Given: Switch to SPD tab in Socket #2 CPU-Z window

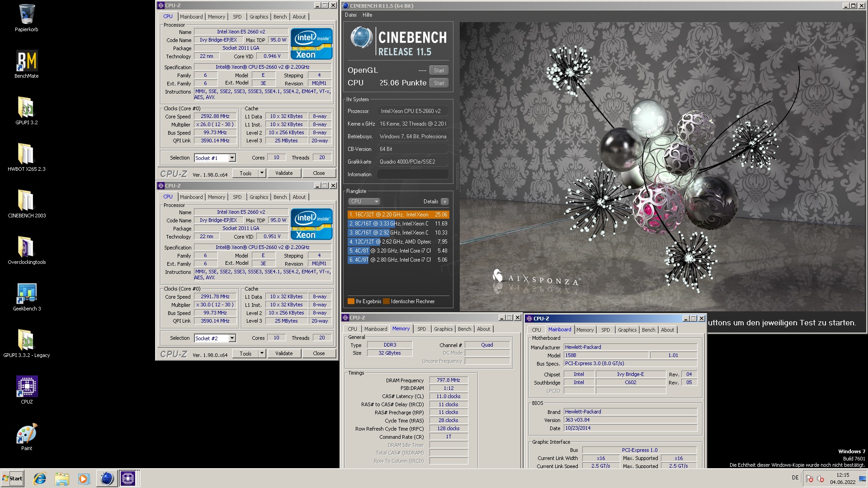Looking at the screenshot, I should tap(237, 197).
